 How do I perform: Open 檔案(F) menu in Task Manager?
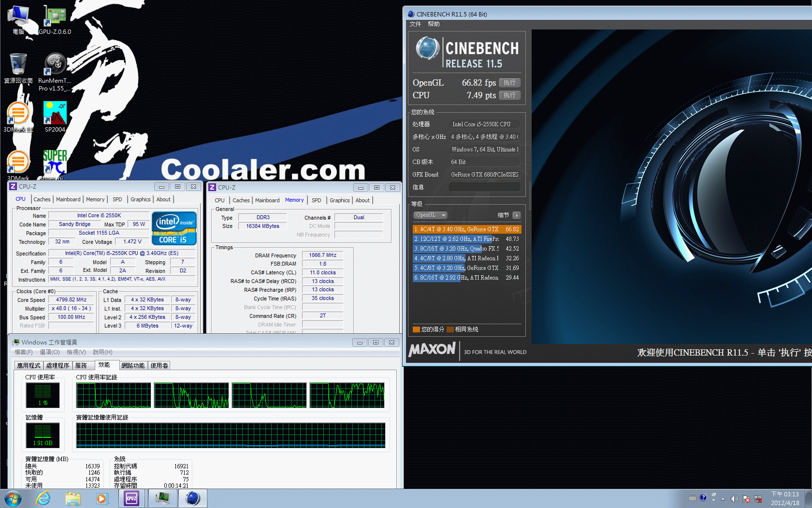tap(24, 352)
